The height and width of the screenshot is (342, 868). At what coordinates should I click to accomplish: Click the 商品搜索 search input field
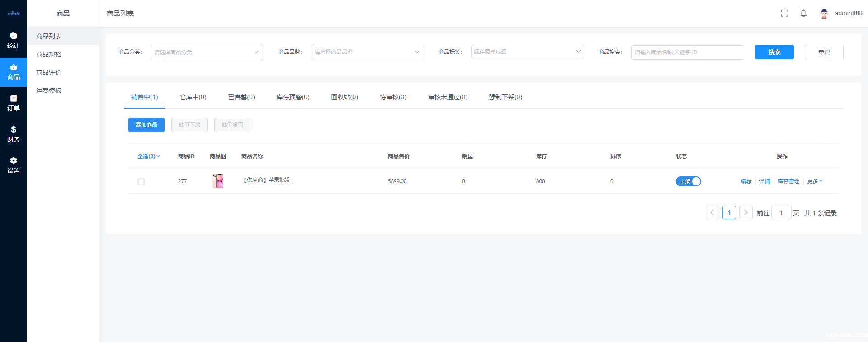tap(687, 52)
